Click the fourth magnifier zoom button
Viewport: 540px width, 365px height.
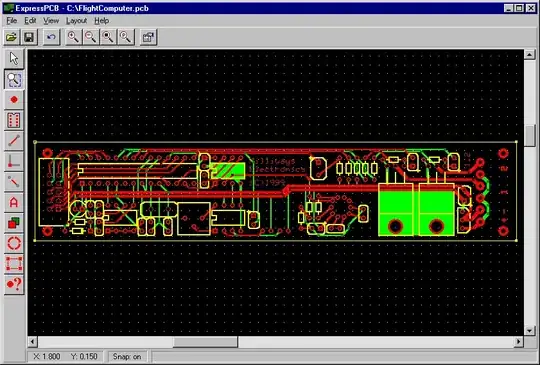point(126,37)
